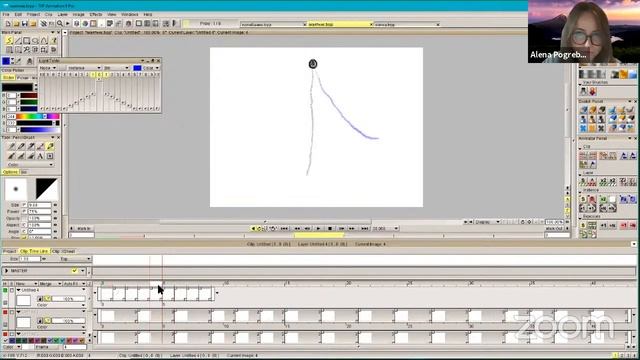Open the Layer menu
The image size is (640, 360).
(62, 14)
